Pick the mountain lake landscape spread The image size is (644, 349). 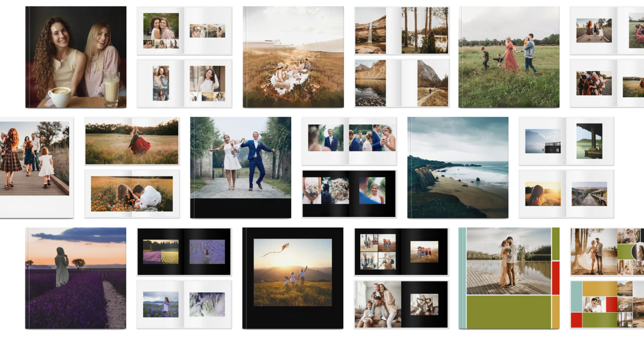402,83
